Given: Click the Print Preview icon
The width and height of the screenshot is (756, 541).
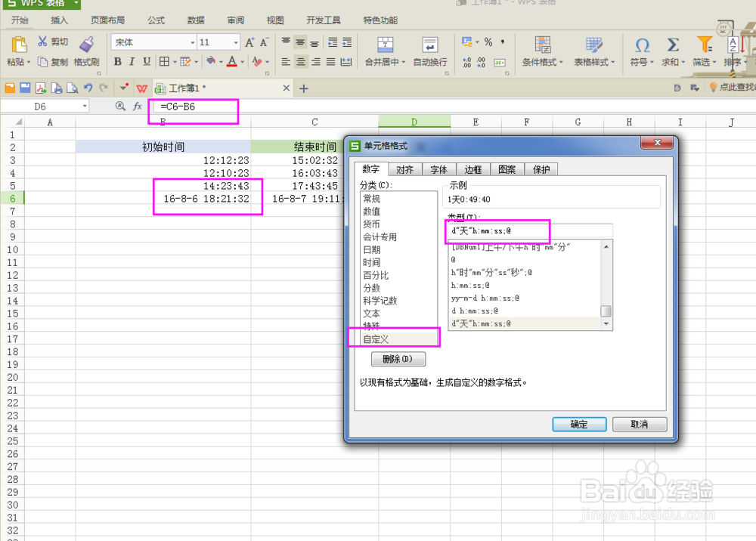Looking at the screenshot, I should (73, 88).
